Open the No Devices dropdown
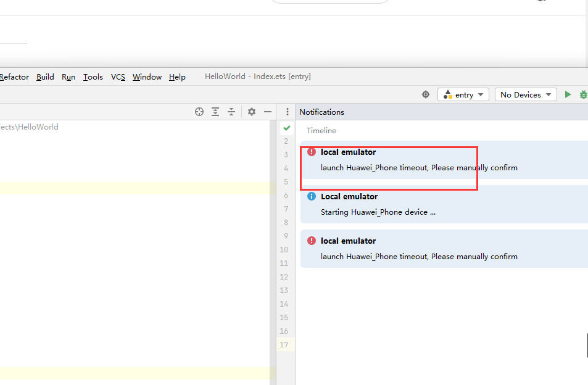Viewport: 588px width, 385px height. click(526, 94)
